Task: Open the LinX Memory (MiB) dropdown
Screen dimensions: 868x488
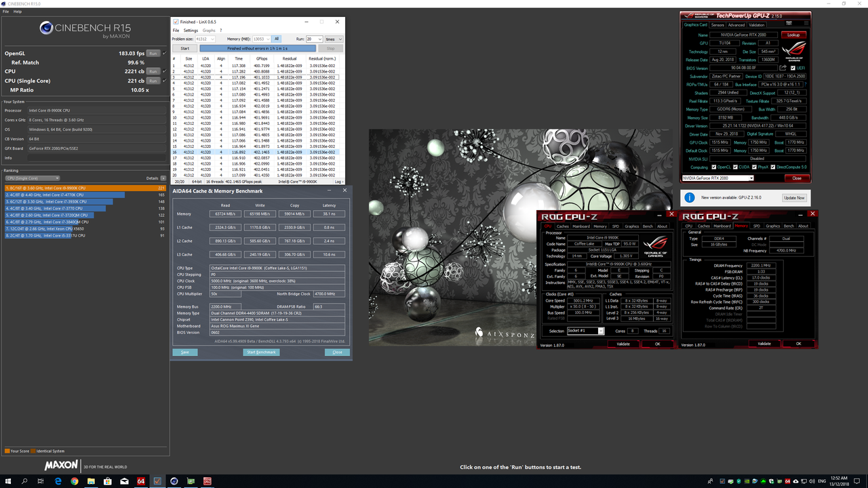Action: (261, 39)
